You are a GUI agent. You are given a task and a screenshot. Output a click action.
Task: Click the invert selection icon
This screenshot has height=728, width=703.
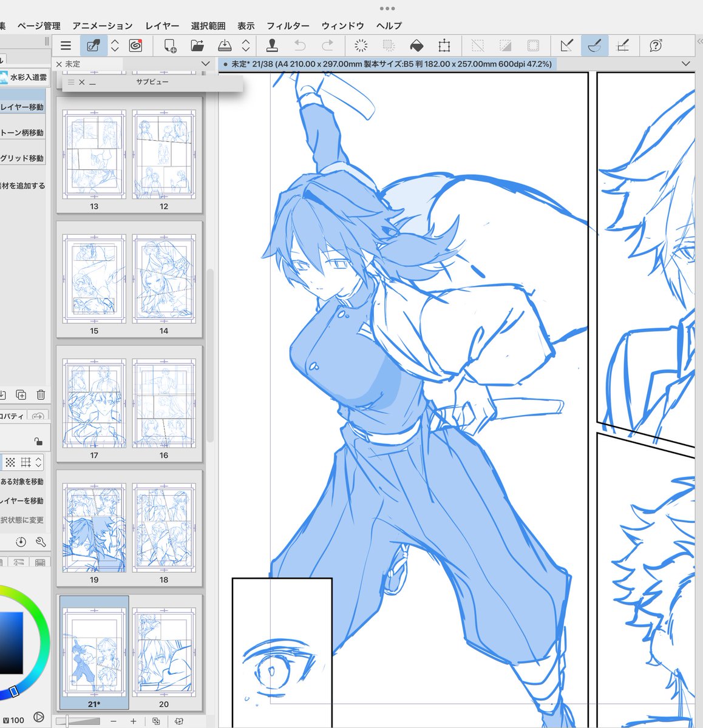(x=505, y=45)
